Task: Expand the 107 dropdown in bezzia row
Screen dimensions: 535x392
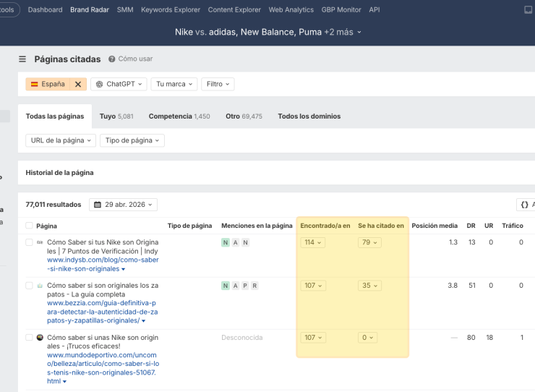Action: point(313,286)
